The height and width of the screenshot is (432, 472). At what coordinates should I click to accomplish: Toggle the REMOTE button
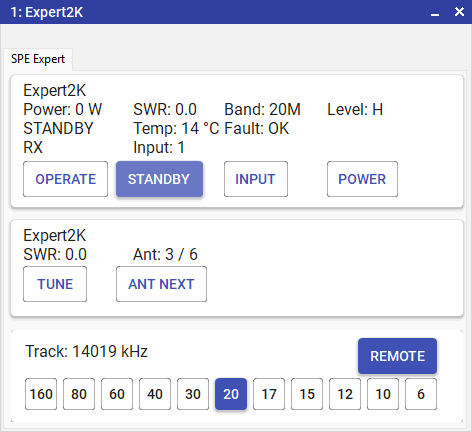397,356
